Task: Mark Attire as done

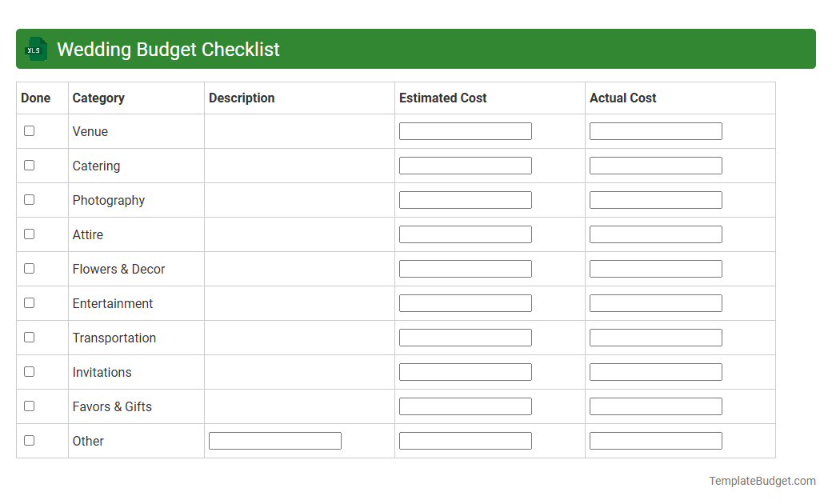Action: coord(29,234)
